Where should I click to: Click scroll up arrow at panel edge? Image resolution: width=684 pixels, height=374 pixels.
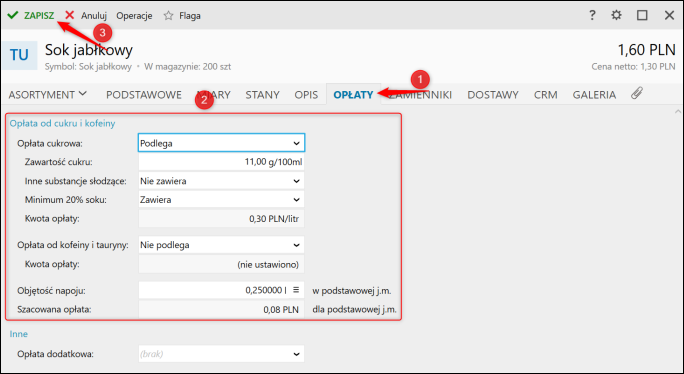(x=677, y=112)
